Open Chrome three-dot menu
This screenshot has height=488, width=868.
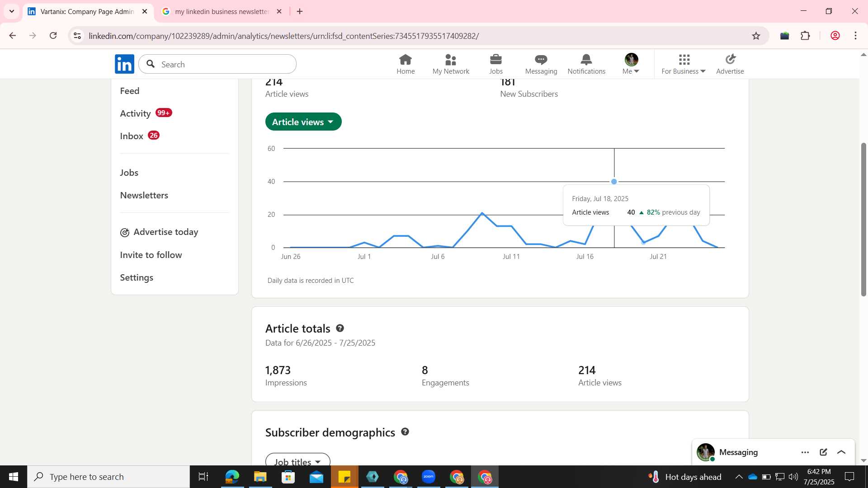click(x=856, y=36)
